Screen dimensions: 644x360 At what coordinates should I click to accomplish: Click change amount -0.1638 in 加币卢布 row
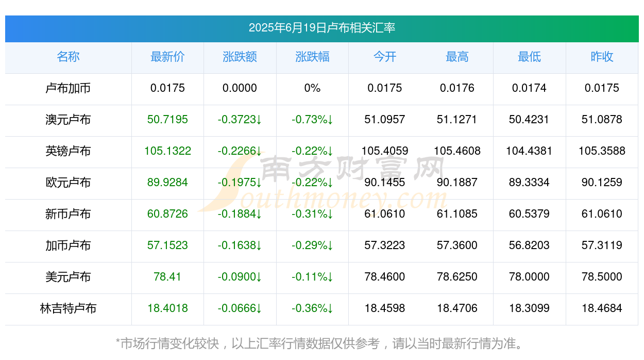tap(240, 246)
